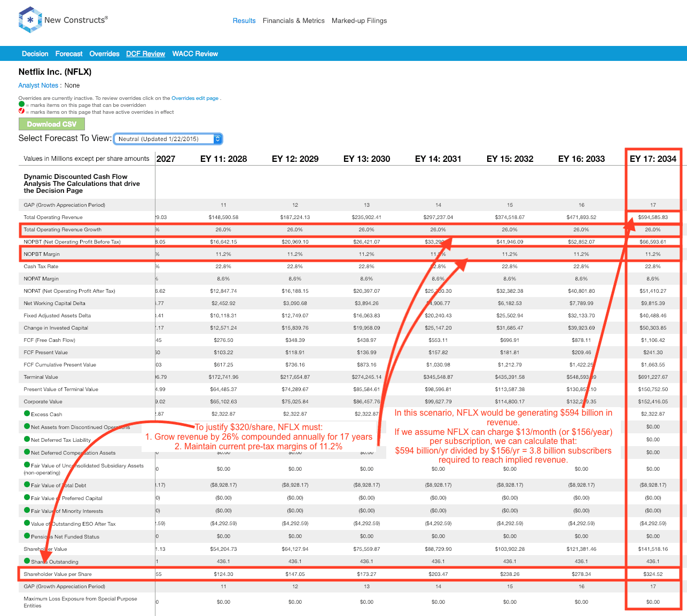Click green dot beside Pensions Net Funded Status
The image size is (687, 616).
click(x=27, y=536)
